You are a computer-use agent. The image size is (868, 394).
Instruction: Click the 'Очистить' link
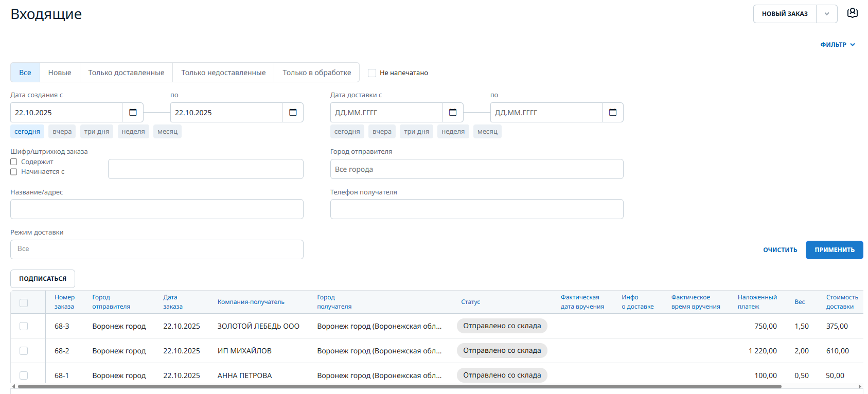(780, 250)
